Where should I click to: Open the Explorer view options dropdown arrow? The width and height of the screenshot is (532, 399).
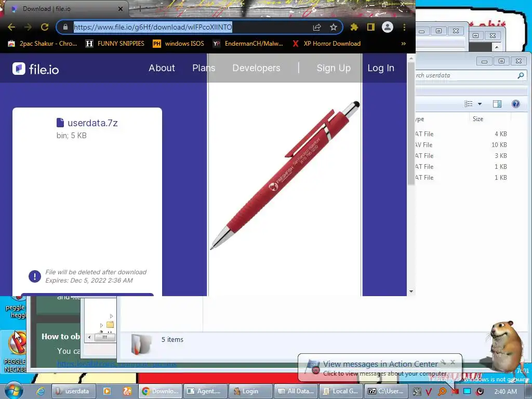tap(480, 104)
